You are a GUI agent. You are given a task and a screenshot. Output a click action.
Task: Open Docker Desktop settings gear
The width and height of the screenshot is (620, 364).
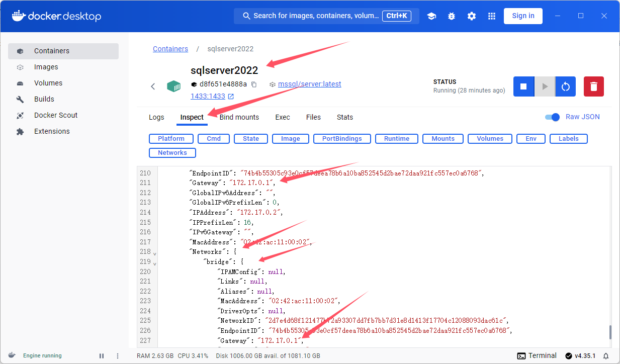coord(472,16)
